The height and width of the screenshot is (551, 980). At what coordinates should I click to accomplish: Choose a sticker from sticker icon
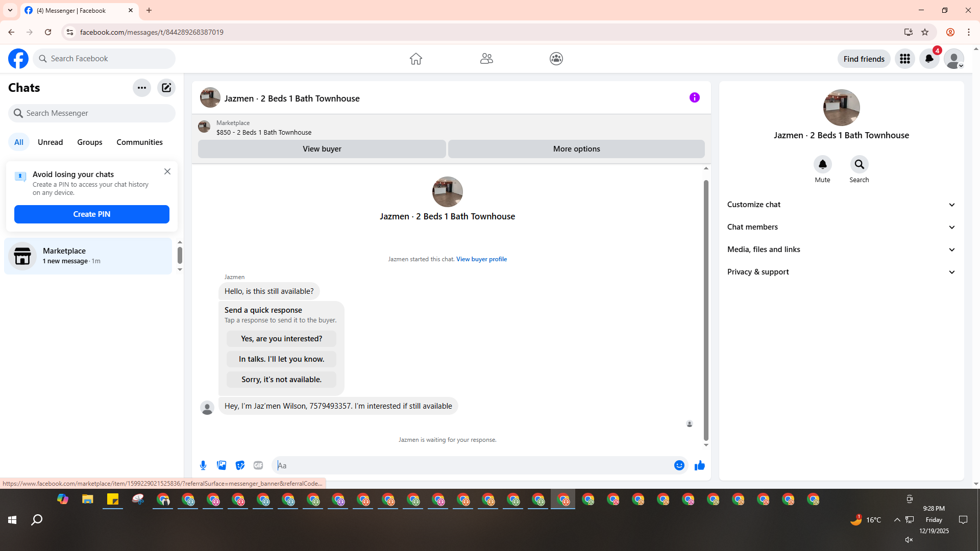tap(240, 465)
